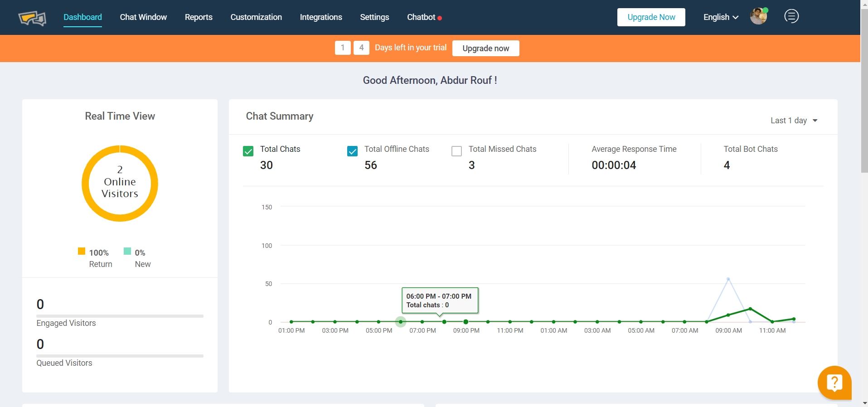Expand the Last 1 day dropdown
The width and height of the screenshot is (868, 407).
(x=794, y=121)
